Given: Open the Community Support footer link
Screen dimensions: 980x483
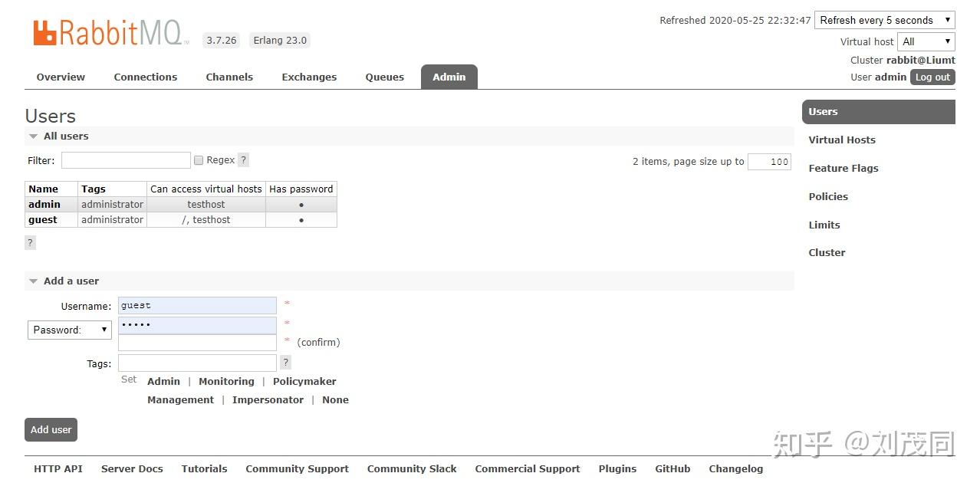Looking at the screenshot, I should [x=297, y=468].
